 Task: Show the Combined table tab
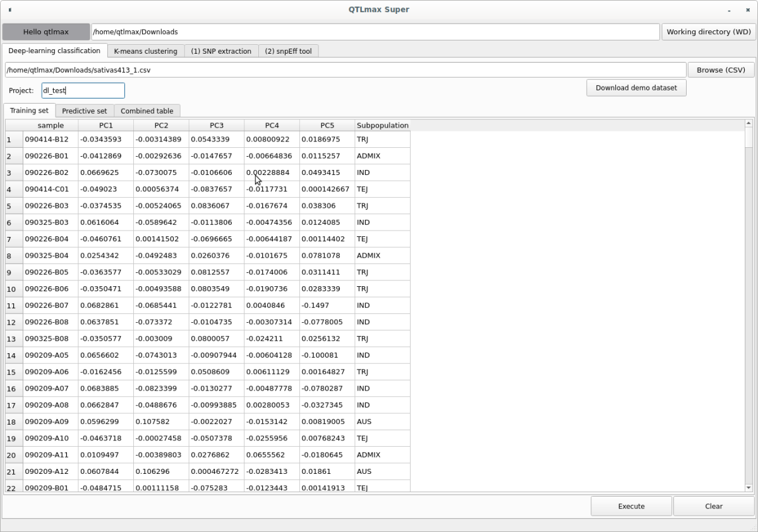click(x=147, y=111)
